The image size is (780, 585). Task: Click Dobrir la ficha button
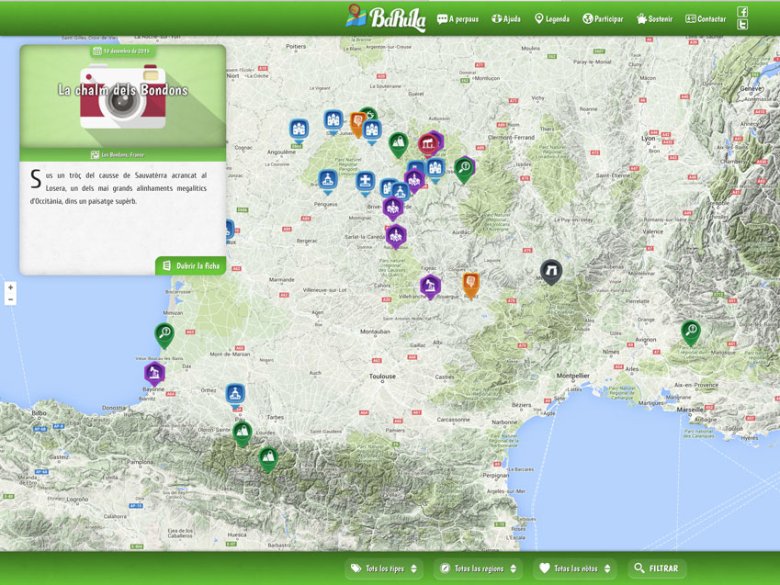tap(191, 266)
